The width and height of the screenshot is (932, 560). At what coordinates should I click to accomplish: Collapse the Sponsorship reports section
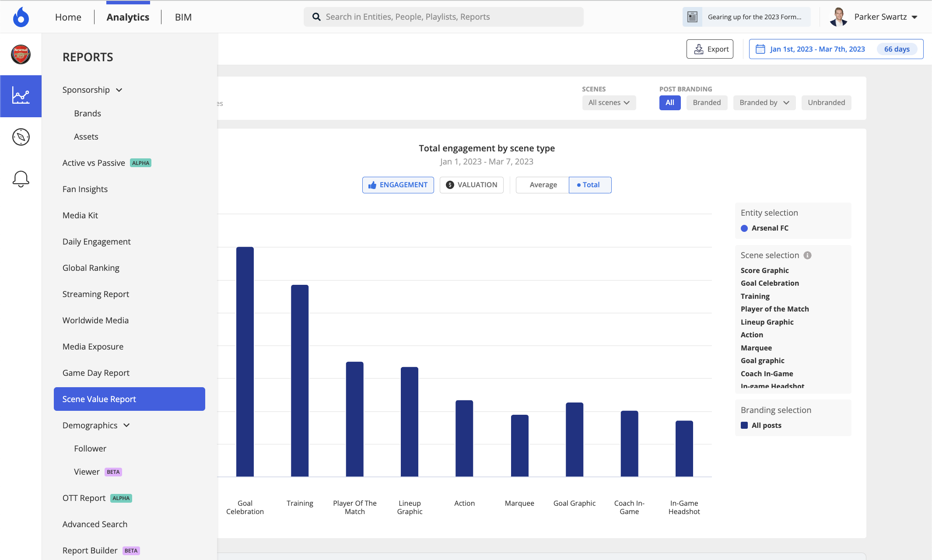coord(119,90)
